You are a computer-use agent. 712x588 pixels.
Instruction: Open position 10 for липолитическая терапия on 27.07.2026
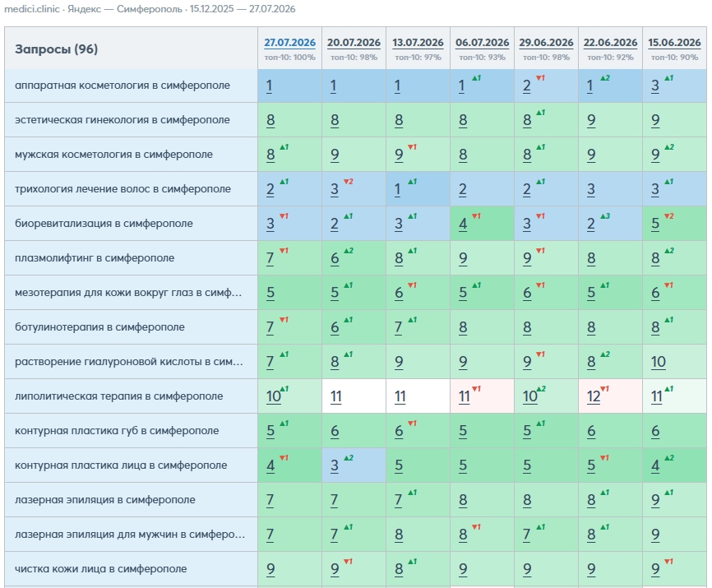coord(273,396)
